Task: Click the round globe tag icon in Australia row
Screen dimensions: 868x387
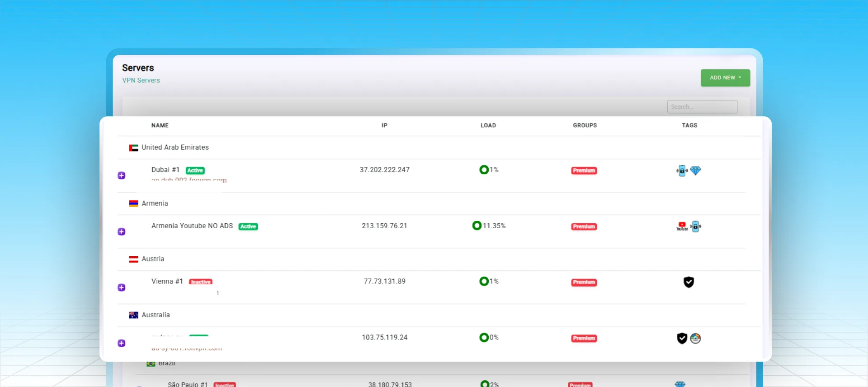Action: pos(695,338)
